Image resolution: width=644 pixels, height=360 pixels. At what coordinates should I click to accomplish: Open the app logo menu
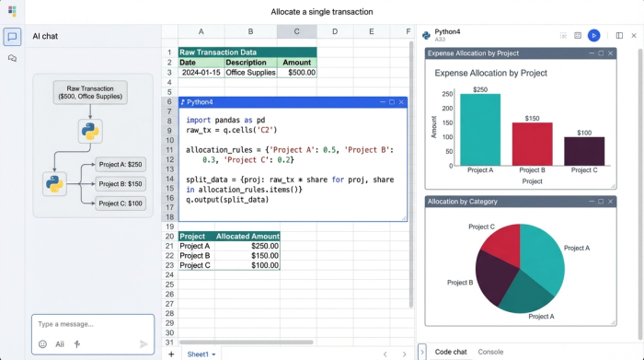(12, 11)
